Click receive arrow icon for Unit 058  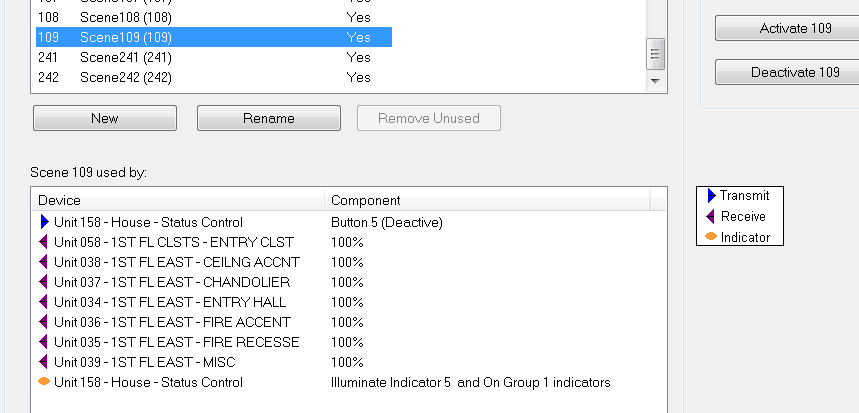[x=44, y=242]
